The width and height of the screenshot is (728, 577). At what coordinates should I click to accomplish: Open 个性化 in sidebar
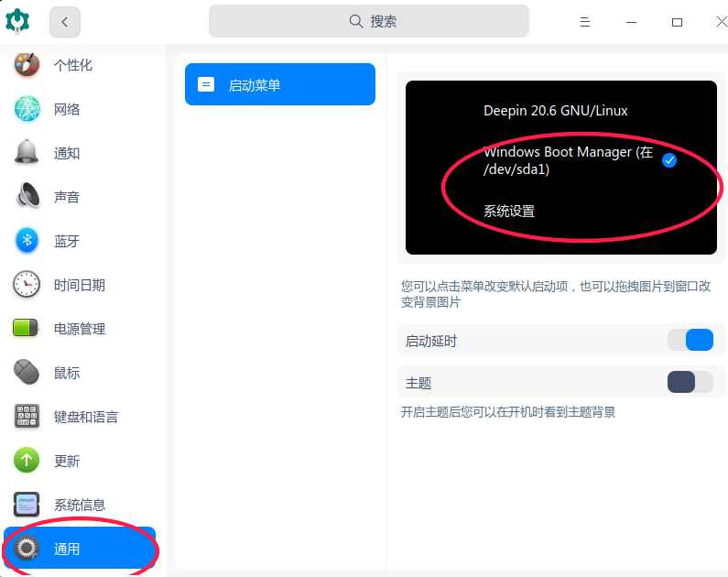73,65
